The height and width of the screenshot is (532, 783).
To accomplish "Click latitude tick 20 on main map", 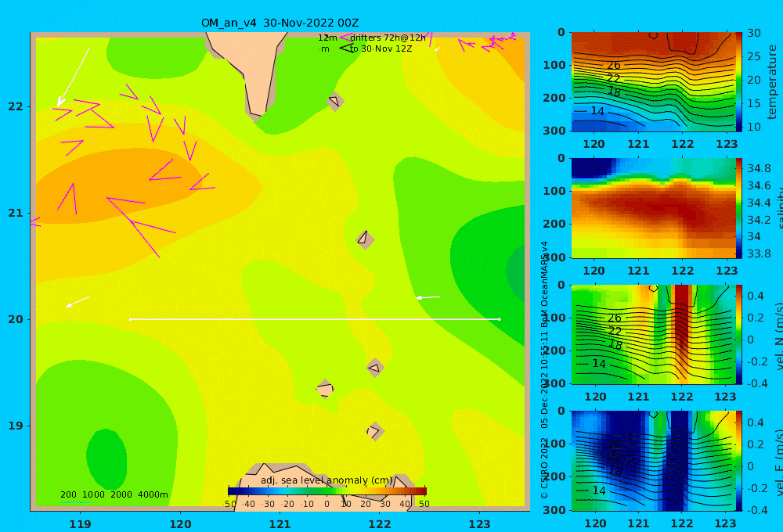I will [x=16, y=319].
